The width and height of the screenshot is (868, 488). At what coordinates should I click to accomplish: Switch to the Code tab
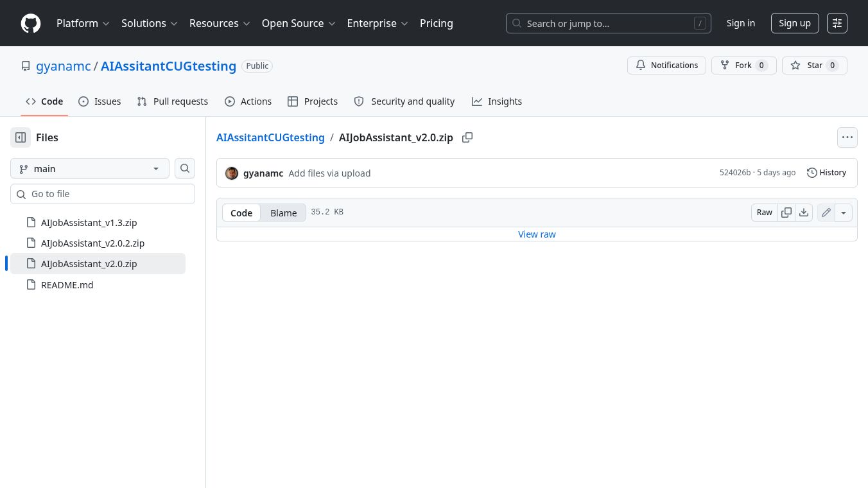[x=44, y=101]
